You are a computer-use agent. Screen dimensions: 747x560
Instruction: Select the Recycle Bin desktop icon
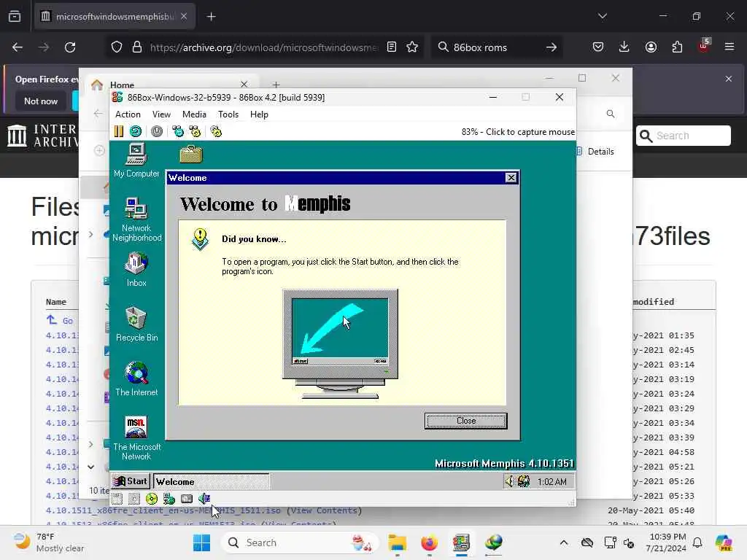point(136,324)
